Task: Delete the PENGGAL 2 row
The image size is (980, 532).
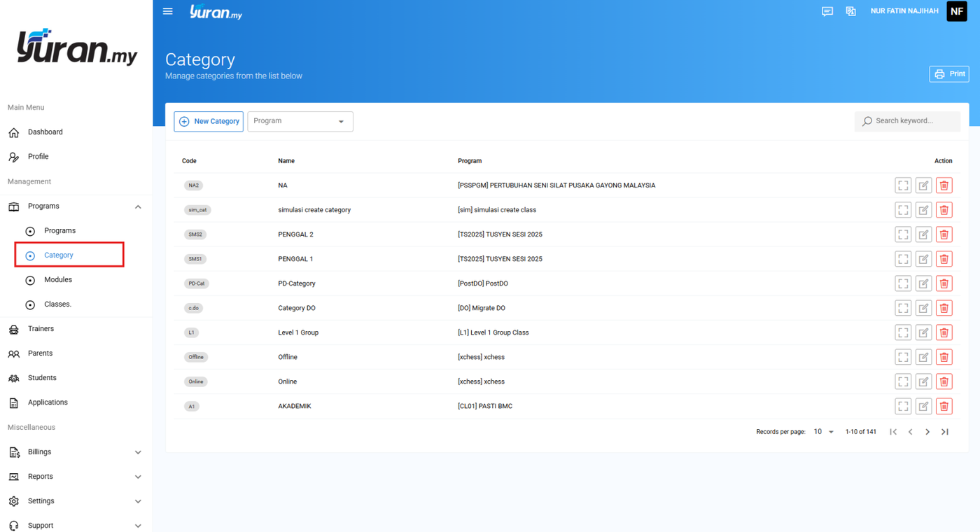Action: coord(944,234)
